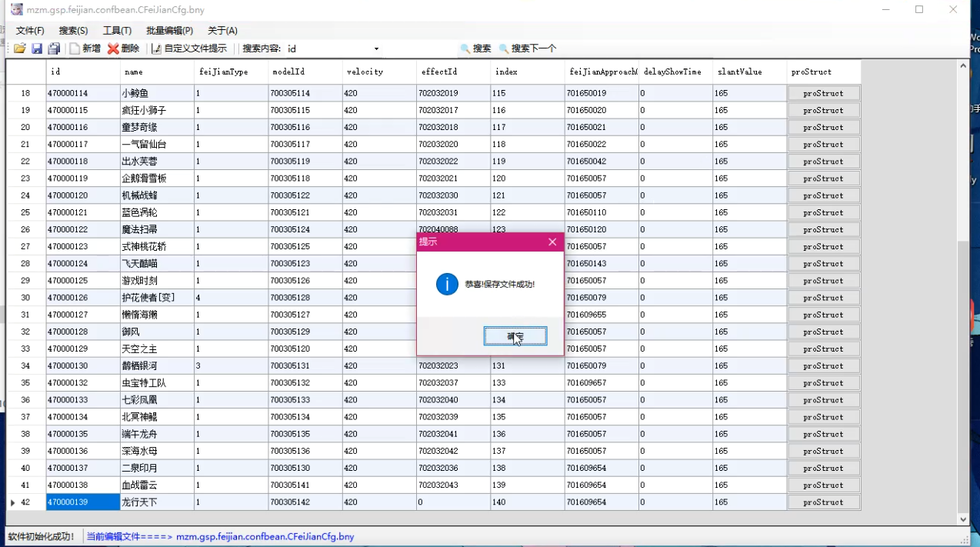Open the 批量编辑(P) menu
Screen dimensions: 980x547
pos(169,31)
